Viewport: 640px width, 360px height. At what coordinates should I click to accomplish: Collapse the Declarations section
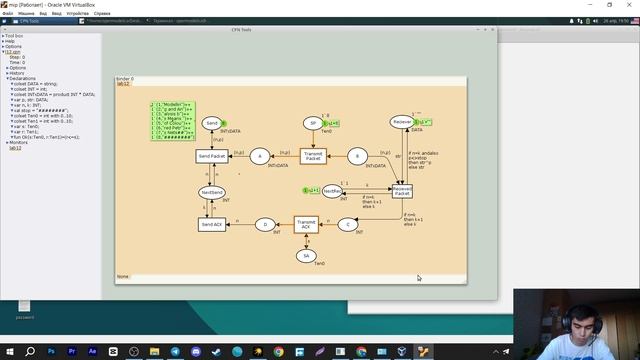click(7, 78)
